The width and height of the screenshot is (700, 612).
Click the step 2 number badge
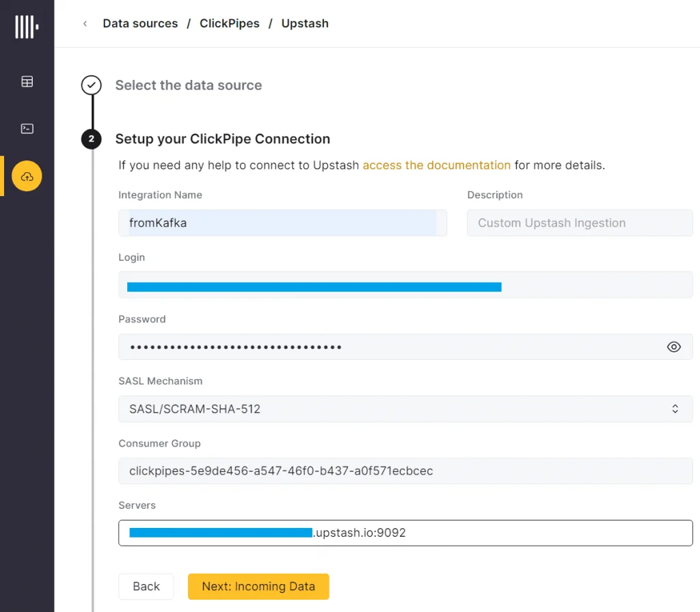tap(91, 139)
